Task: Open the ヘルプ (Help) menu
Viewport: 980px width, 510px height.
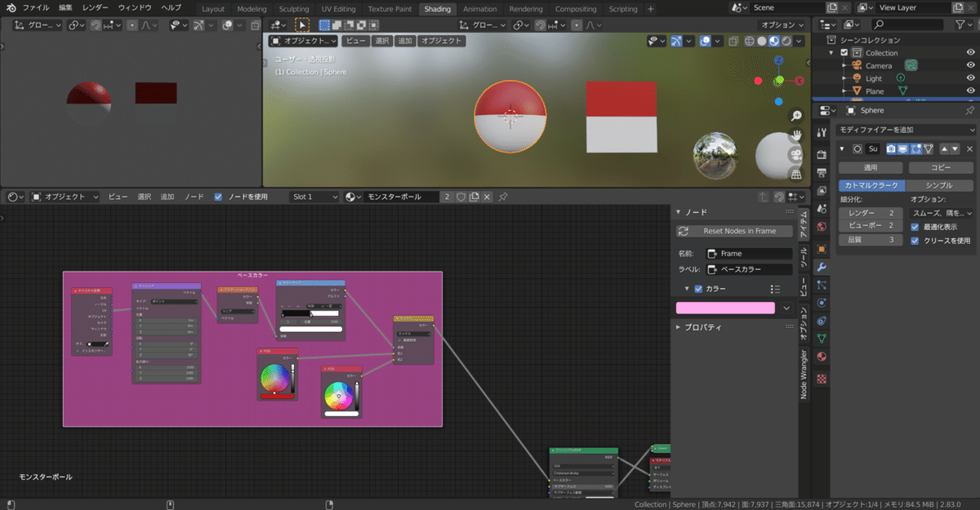Action: (171, 8)
